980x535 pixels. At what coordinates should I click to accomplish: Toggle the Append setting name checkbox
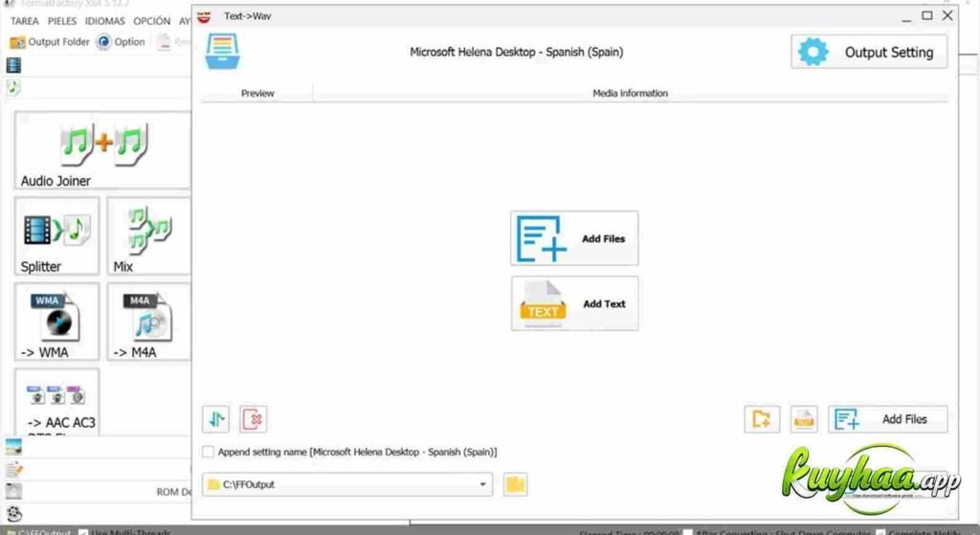[208, 451]
